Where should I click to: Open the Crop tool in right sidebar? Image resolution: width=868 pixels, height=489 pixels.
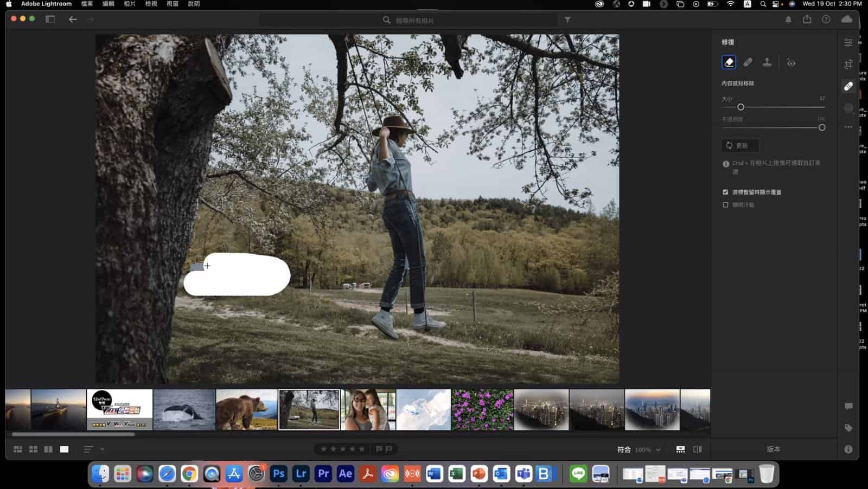pos(848,65)
